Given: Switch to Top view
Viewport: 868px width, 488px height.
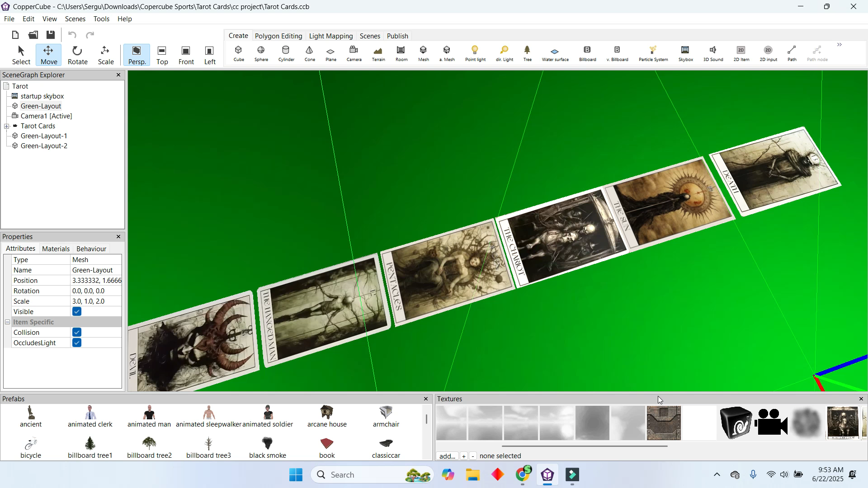Looking at the screenshot, I should (162, 55).
